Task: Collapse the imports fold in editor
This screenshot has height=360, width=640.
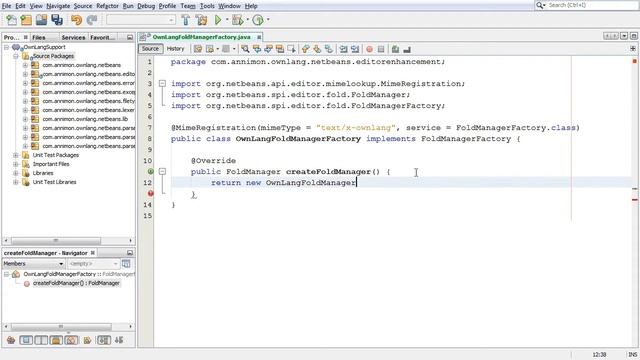Action: [x=162, y=83]
